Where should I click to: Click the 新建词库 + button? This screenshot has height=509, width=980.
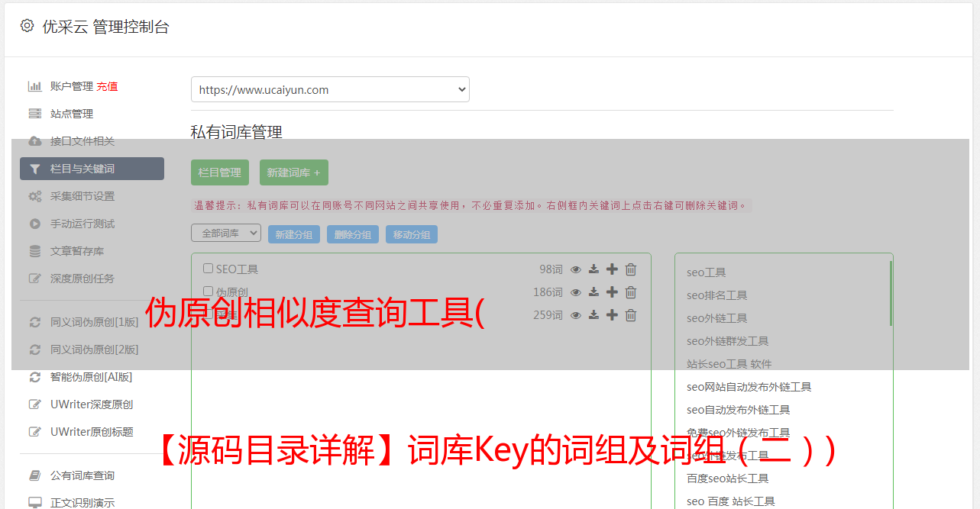click(x=294, y=172)
